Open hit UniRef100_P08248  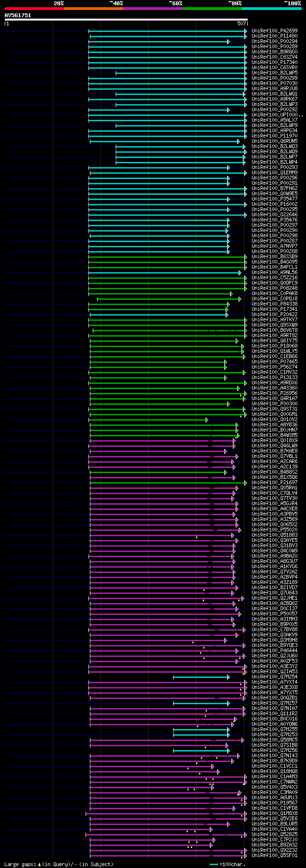coord(274,288)
